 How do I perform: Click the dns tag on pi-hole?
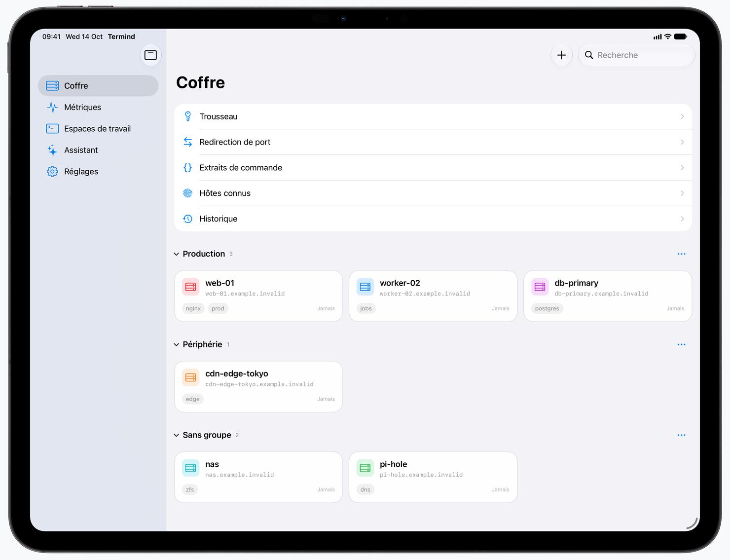[x=365, y=490]
